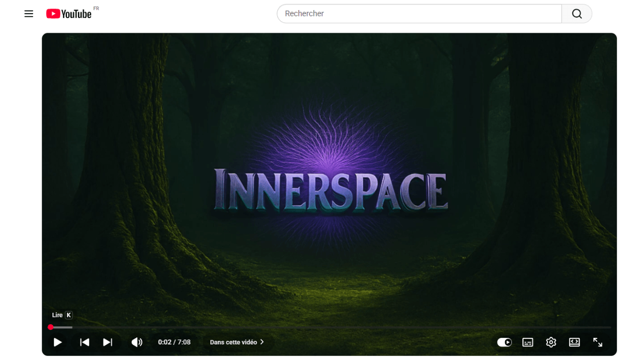Viewport: 644px width, 362px height.
Task: Toggle subtitles on the video
Action: pyautogui.click(x=528, y=342)
